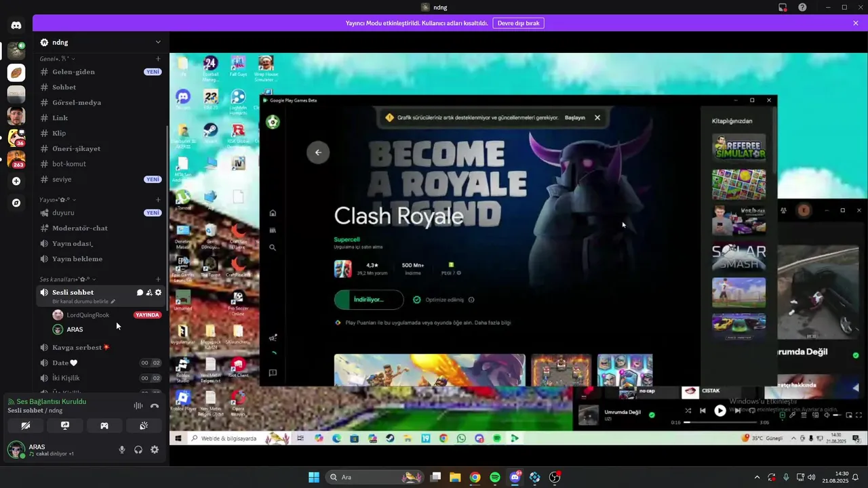This screenshot has height=488, width=868.
Task: Add channel to Genel category
Action: (158, 59)
